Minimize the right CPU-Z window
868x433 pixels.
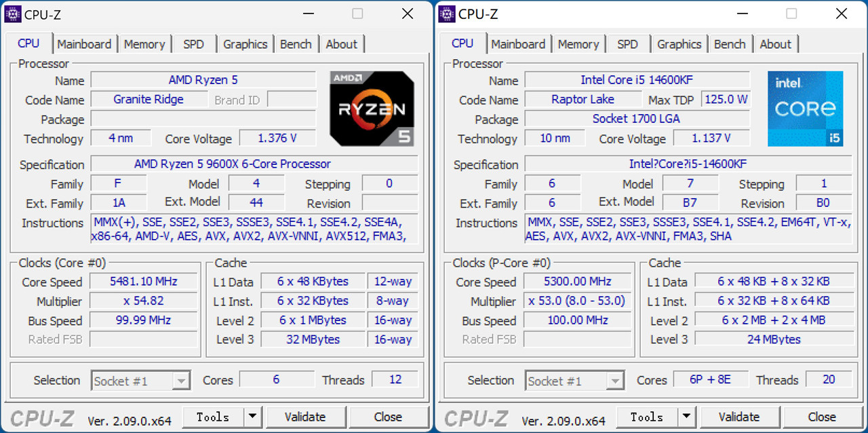743,14
